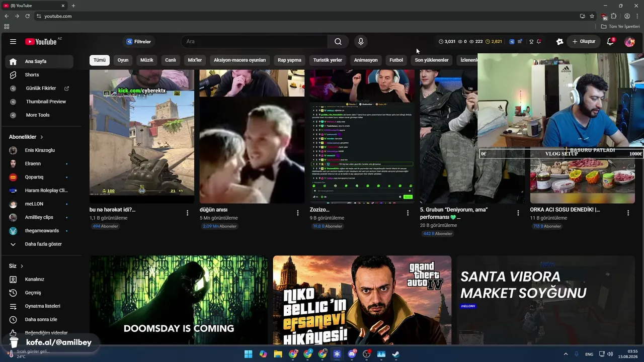The image size is (644, 362).
Task: Go to Ana Sayfa in the sidebar
Action: (x=39, y=61)
